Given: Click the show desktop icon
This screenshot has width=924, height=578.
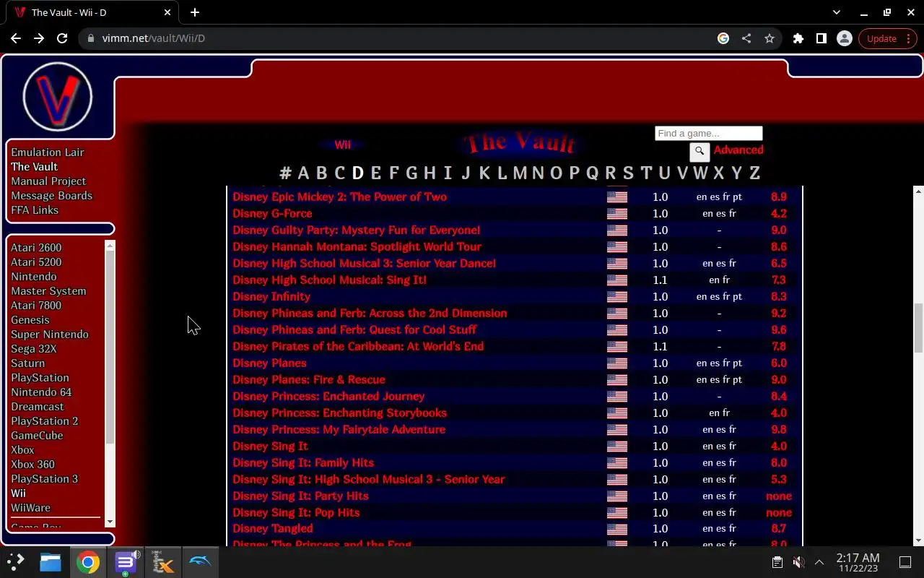Looking at the screenshot, I should 905,562.
